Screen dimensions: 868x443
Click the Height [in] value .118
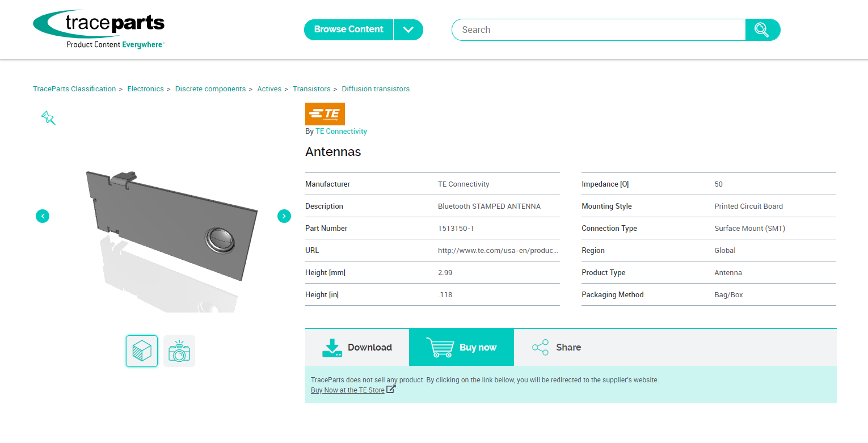click(x=445, y=294)
